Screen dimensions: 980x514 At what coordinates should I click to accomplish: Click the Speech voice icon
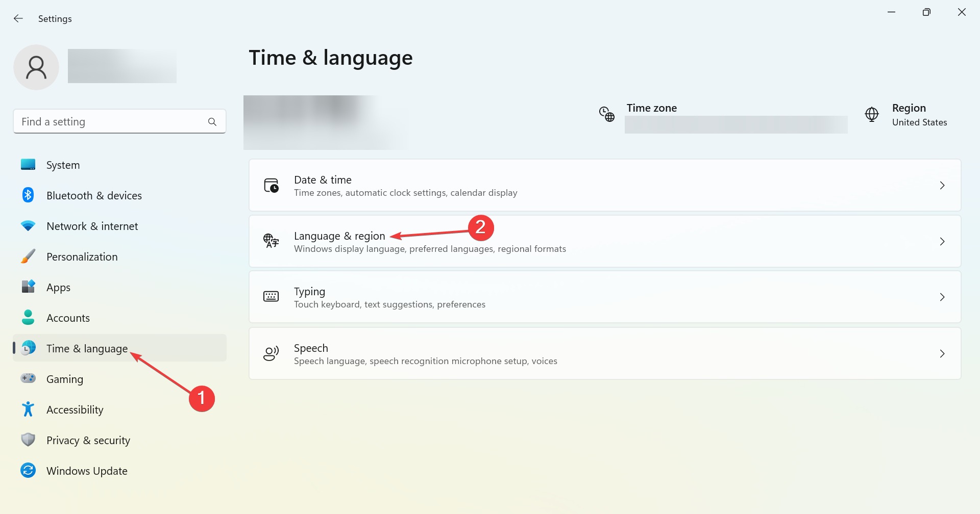[x=271, y=353]
